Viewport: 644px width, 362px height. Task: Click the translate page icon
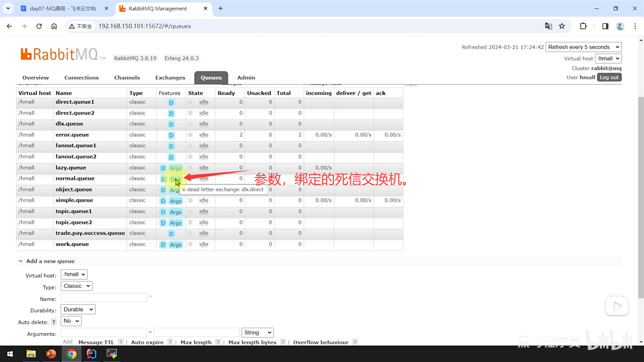(548, 26)
